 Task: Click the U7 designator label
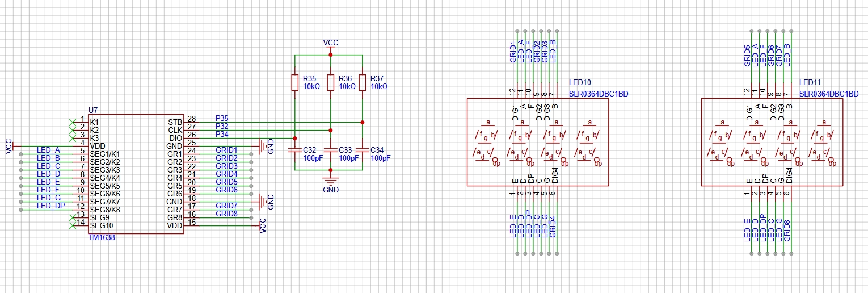click(x=93, y=110)
